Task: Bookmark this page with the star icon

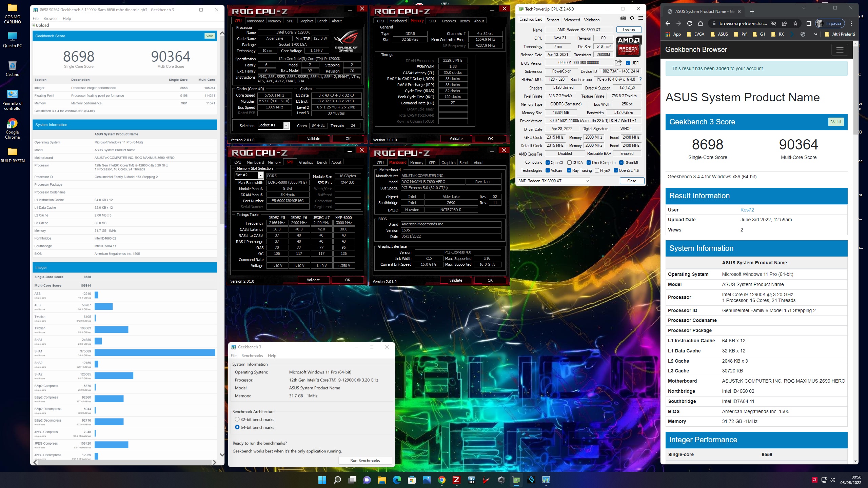Action: click(x=795, y=23)
